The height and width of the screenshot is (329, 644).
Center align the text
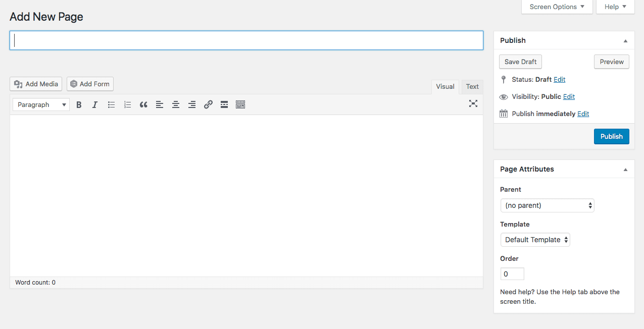(176, 104)
